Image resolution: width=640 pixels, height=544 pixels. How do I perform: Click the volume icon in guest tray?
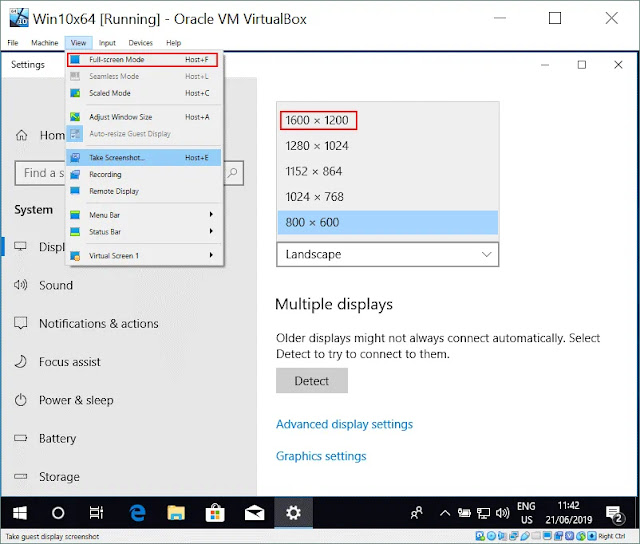coord(502,513)
